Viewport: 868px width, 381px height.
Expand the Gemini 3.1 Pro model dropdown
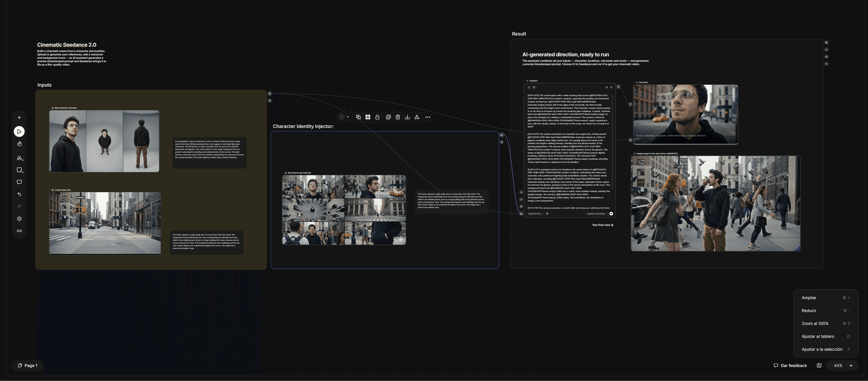pos(535,214)
